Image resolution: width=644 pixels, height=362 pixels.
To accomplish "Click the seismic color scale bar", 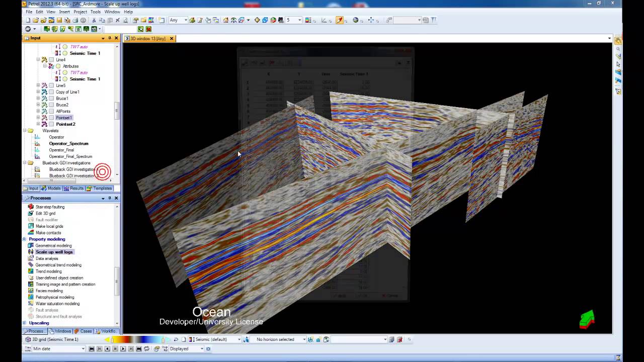I will click(x=138, y=339).
